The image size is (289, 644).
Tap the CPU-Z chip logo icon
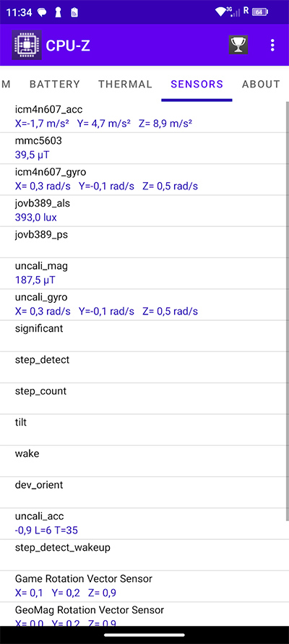[27, 46]
